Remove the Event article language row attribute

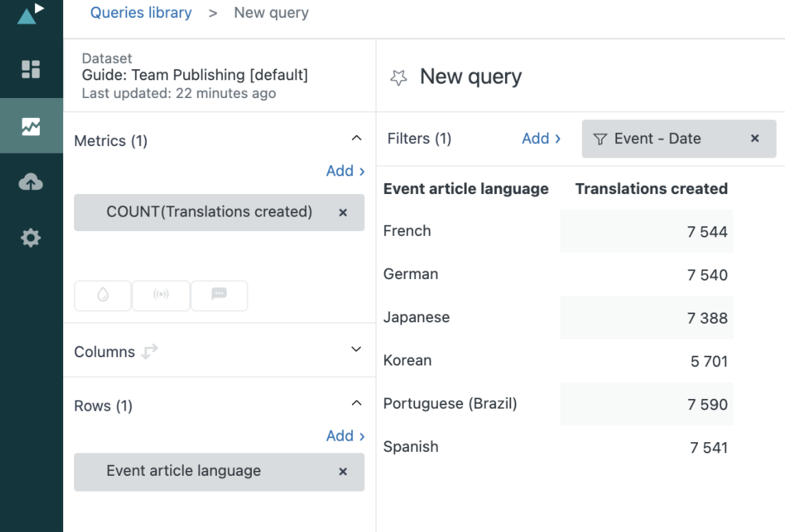pyautogui.click(x=343, y=472)
